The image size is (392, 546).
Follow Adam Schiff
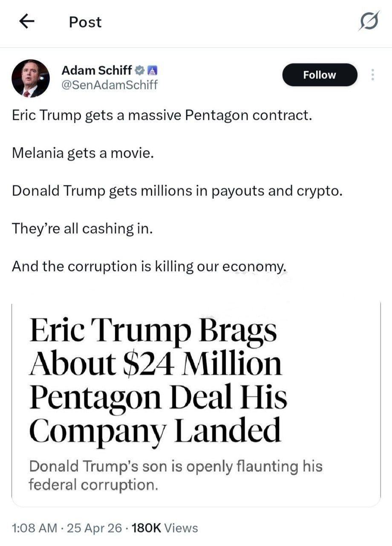point(320,75)
